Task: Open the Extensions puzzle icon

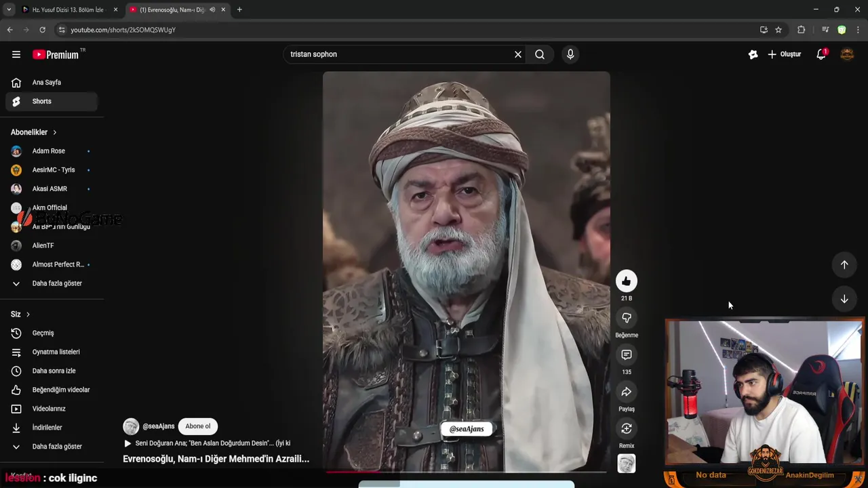Action: (x=801, y=30)
